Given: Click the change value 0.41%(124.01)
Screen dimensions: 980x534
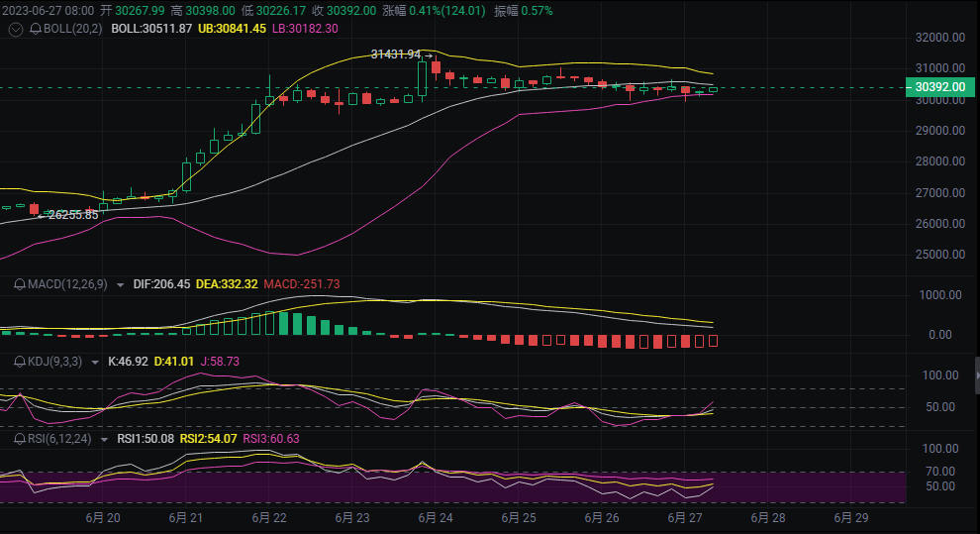Looking at the screenshot, I should [447, 11].
